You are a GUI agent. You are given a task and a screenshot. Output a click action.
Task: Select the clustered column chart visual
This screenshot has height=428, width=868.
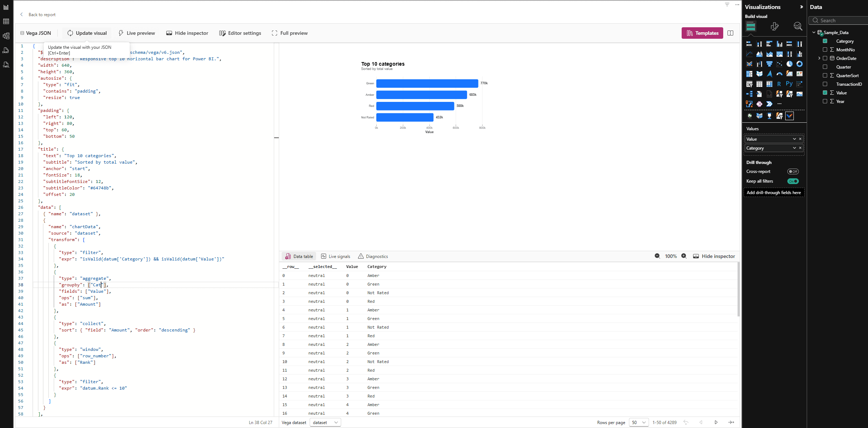tap(779, 44)
